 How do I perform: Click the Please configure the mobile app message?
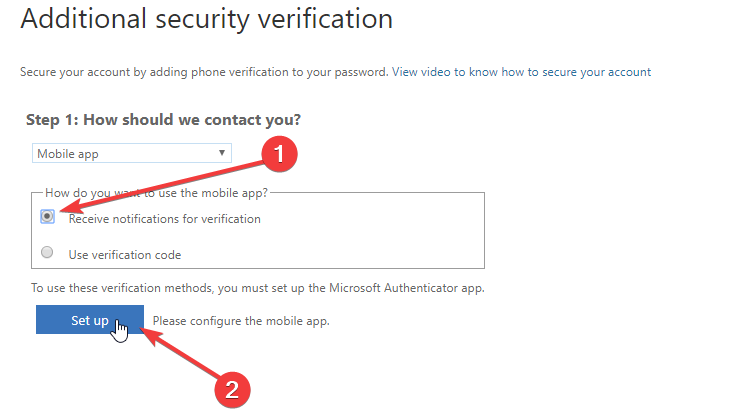pyautogui.click(x=241, y=321)
